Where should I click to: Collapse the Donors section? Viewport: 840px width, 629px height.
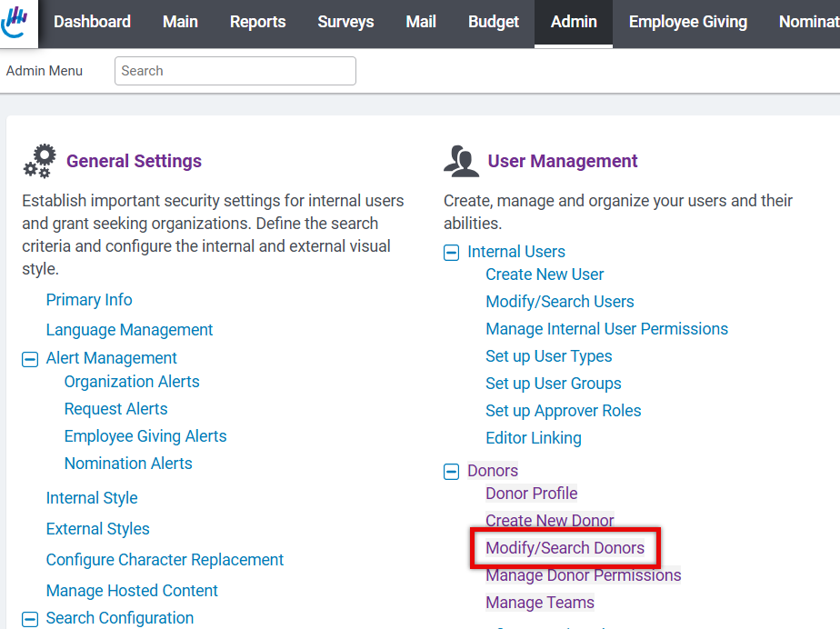pos(452,472)
